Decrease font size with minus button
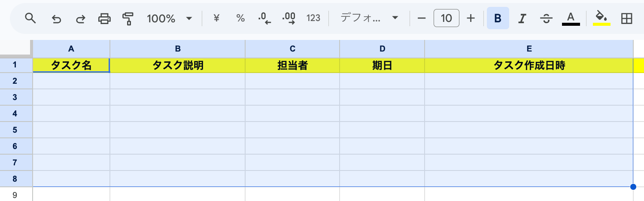The image size is (644, 201). [x=422, y=18]
